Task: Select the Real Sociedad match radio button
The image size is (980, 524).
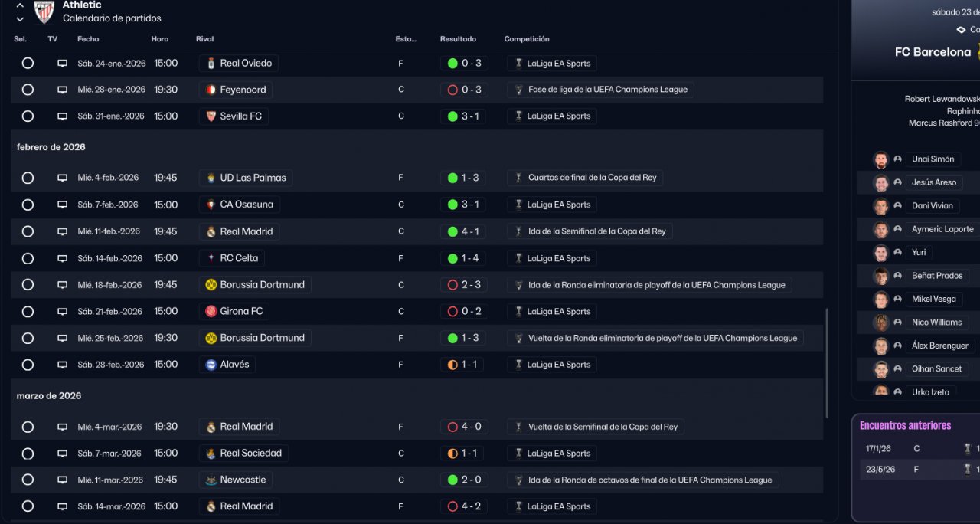Action: 28,454
